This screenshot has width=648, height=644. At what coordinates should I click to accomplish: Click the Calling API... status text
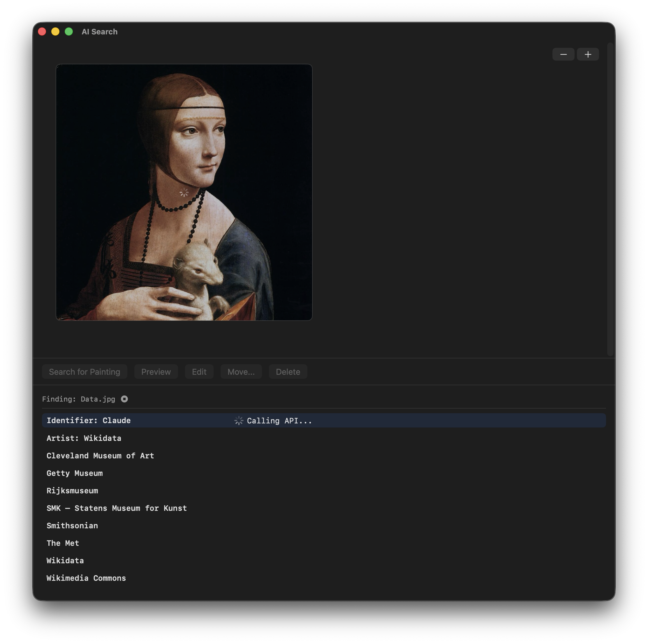point(279,420)
